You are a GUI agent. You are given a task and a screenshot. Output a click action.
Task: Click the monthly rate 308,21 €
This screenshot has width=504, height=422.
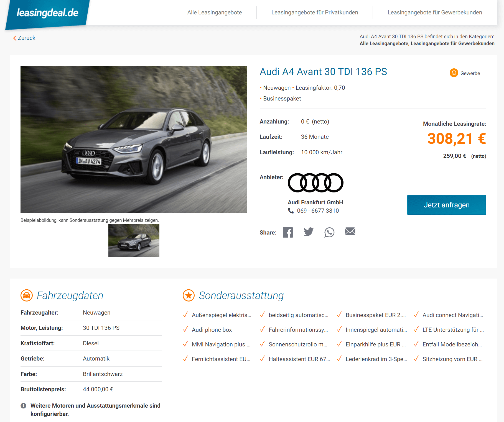tap(457, 138)
